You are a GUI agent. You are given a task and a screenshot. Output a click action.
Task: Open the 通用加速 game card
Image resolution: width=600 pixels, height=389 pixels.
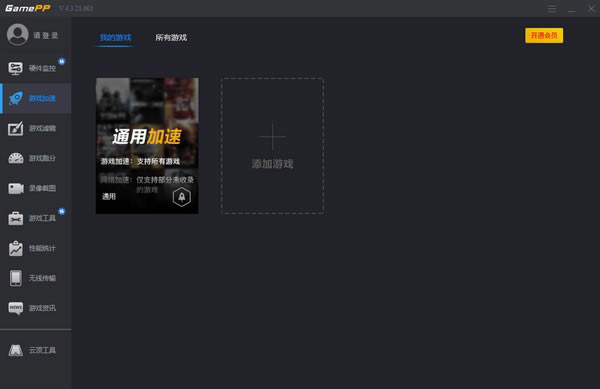click(x=147, y=146)
